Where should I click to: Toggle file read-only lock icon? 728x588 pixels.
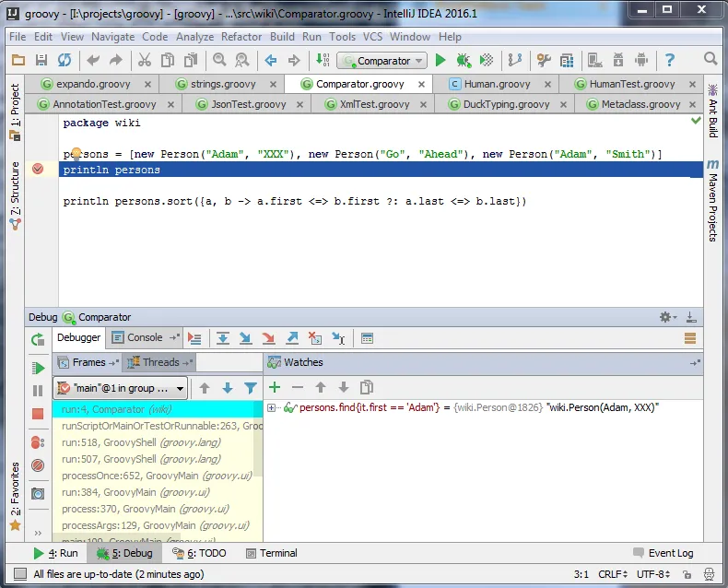click(x=687, y=574)
